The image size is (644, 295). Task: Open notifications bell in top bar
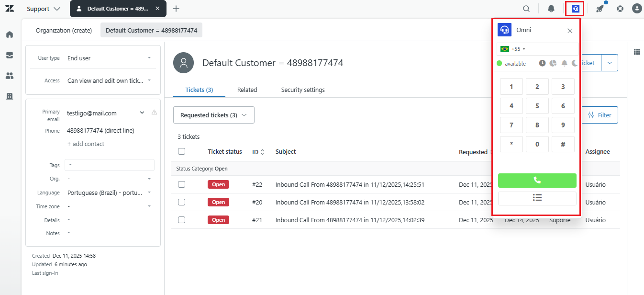click(x=551, y=9)
